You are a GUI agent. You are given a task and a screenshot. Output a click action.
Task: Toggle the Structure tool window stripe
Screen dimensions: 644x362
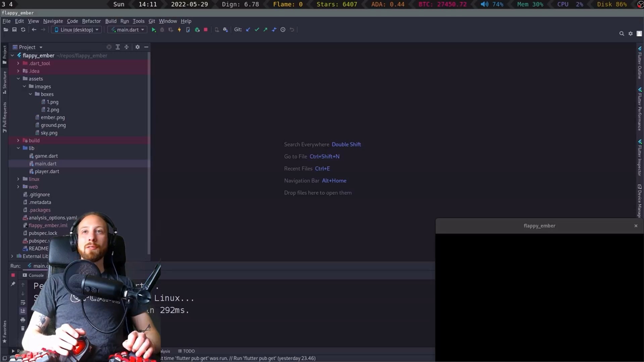pyautogui.click(x=4, y=83)
